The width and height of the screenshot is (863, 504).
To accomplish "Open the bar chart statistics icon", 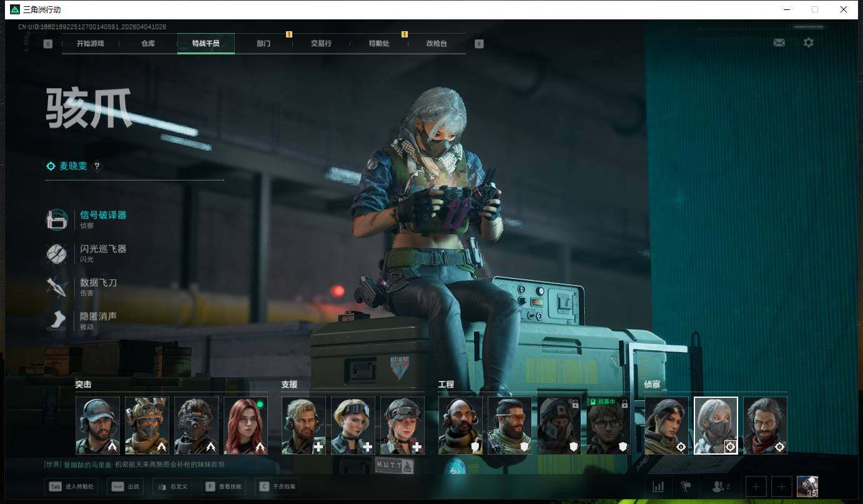I will (x=658, y=487).
